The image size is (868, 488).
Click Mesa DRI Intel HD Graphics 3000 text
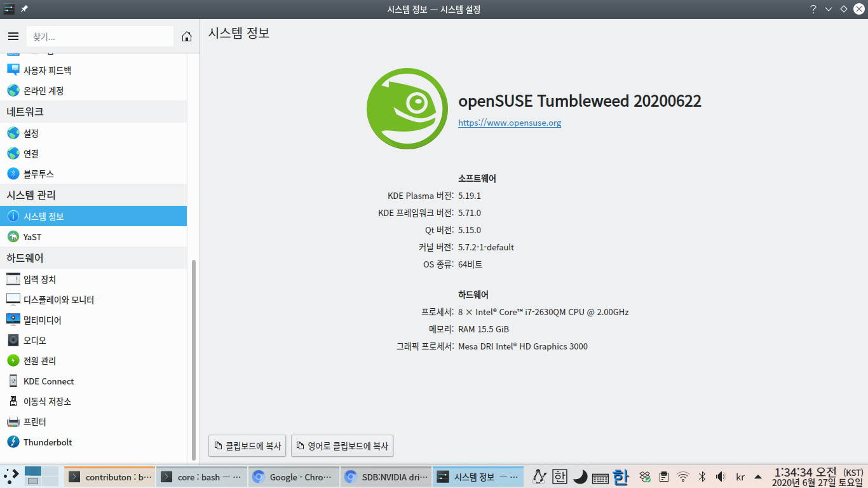click(x=523, y=346)
